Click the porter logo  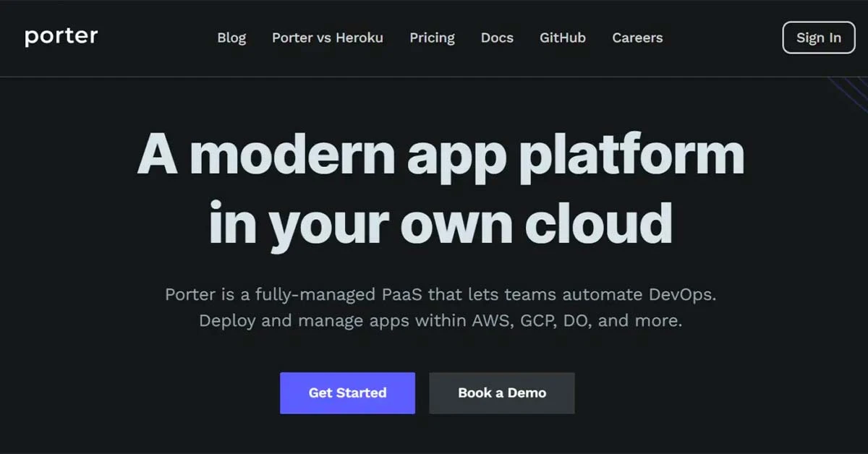pos(61,37)
